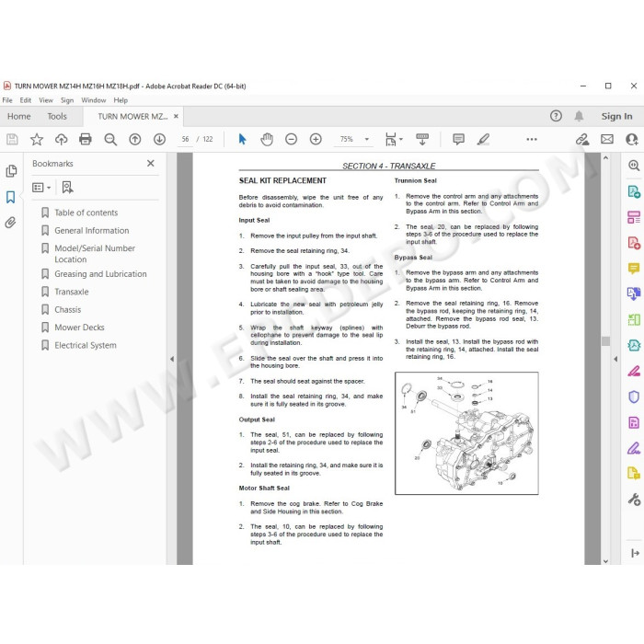Click the share link icon
The image size is (644, 644).
pos(582,140)
